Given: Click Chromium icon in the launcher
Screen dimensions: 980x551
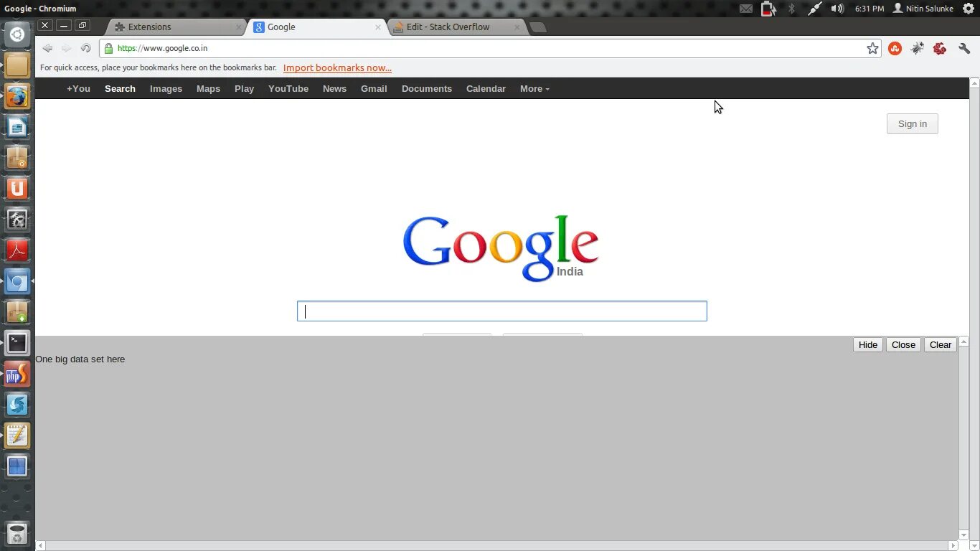Looking at the screenshot, I should [17, 281].
